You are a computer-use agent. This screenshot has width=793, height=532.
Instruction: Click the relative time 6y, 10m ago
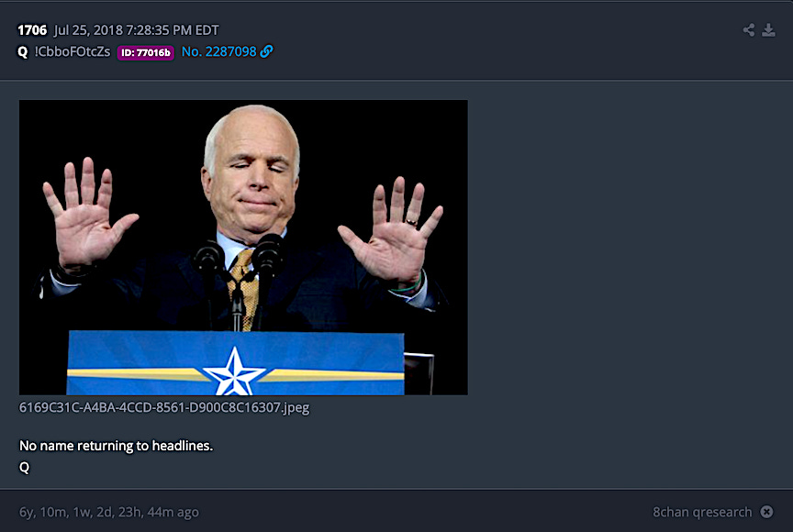tap(108, 513)
